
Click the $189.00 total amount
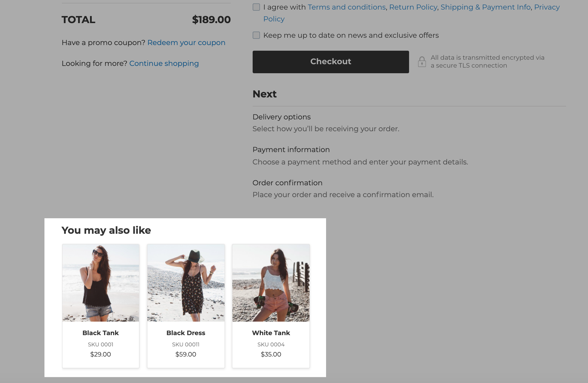click(x=211, y=20)
